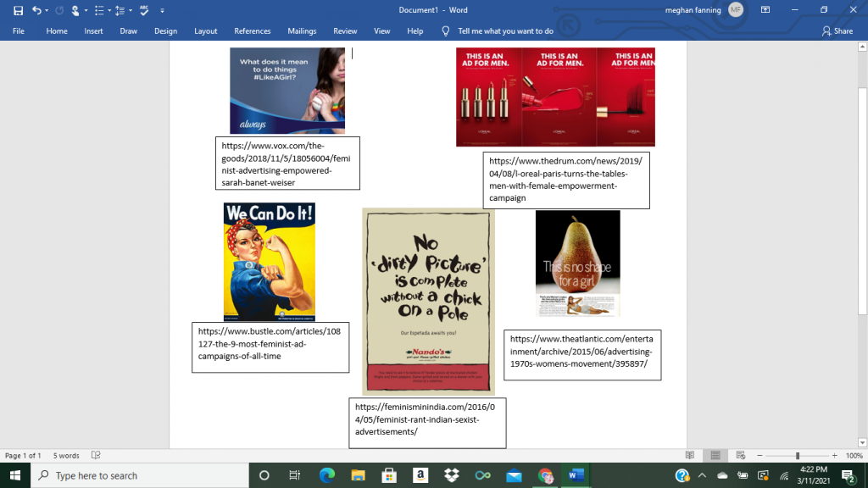This screenshot has width=868, height=488.
Task: Open the Help tab
Action: tap(415, 31)
